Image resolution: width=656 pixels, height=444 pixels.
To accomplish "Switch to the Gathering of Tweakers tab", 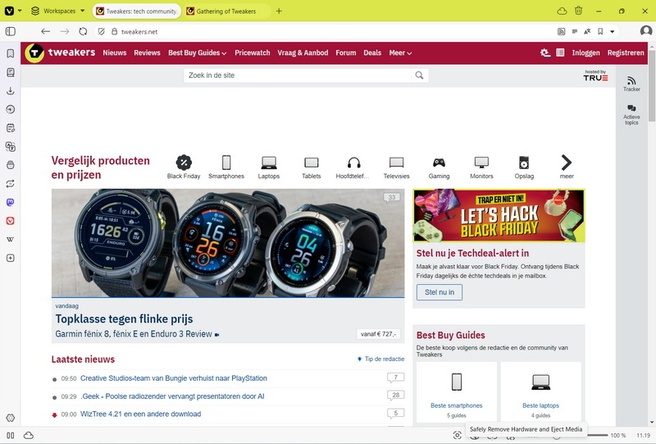I will [226, 11].
